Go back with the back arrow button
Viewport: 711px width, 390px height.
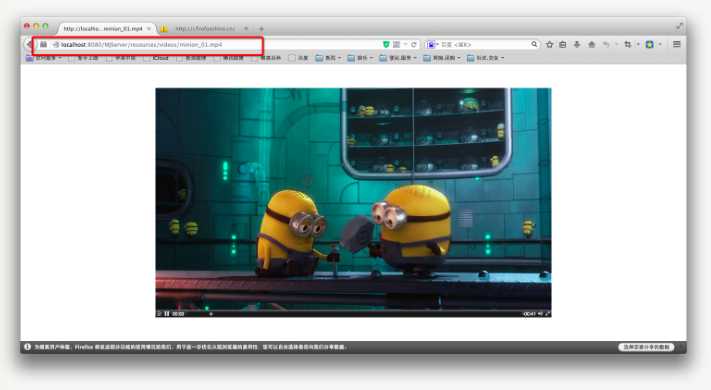click(x=29, y=44)
